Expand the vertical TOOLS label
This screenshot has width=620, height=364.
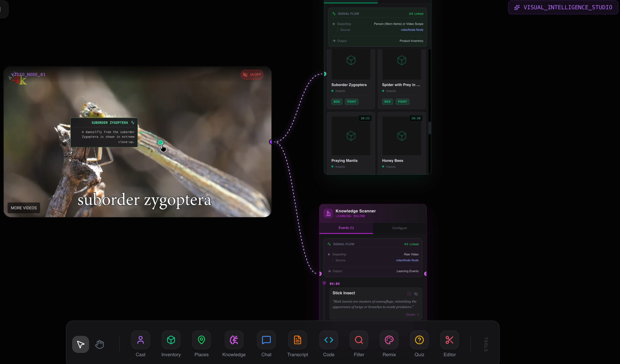[486, 344]
